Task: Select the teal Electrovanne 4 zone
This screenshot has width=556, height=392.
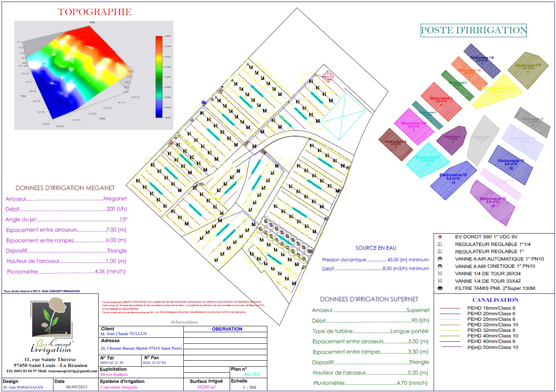Action: click(x=427, y=115)
